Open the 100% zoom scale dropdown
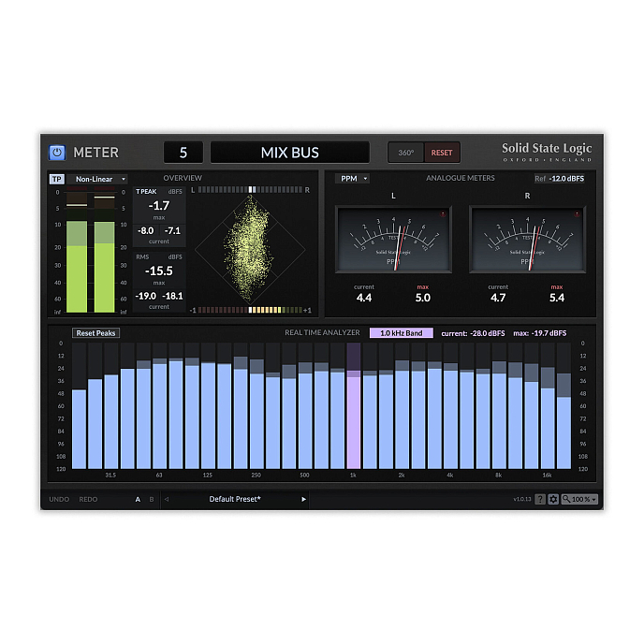Screen dimensions: 644x644 [580, 500]
